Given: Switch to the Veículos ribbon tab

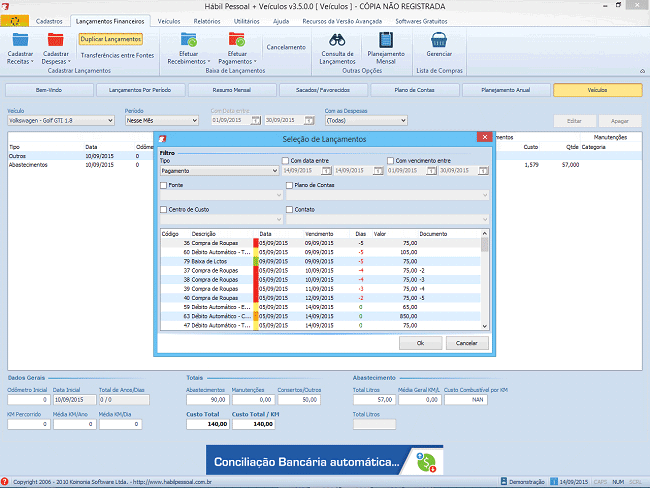Looking at the screenshot, I should pyautogui.click(x=169, y=21).
